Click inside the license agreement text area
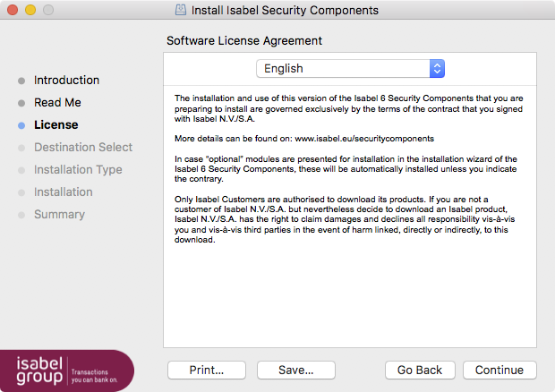This screenshot has height=392, width=555. [350, 217]
